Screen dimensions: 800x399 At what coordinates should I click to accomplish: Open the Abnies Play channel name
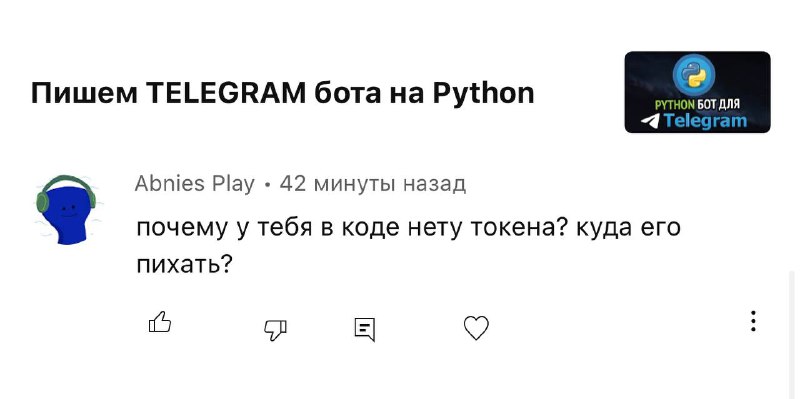(x=194, y=184)
